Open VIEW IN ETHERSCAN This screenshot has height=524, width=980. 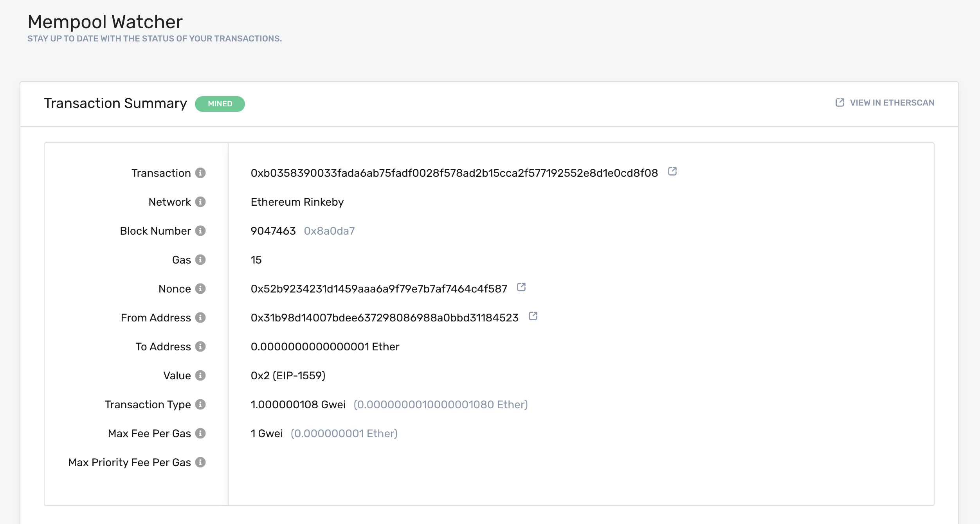pos(892,102)
